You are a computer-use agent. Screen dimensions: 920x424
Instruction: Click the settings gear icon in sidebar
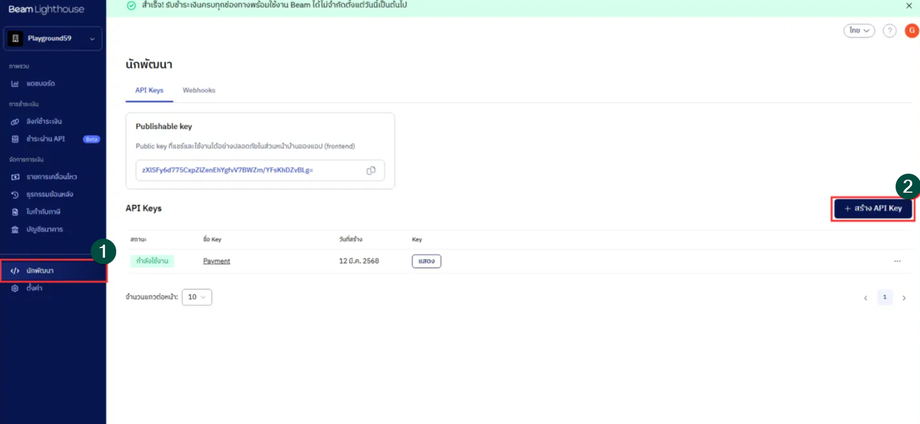(x=15, y=289)
